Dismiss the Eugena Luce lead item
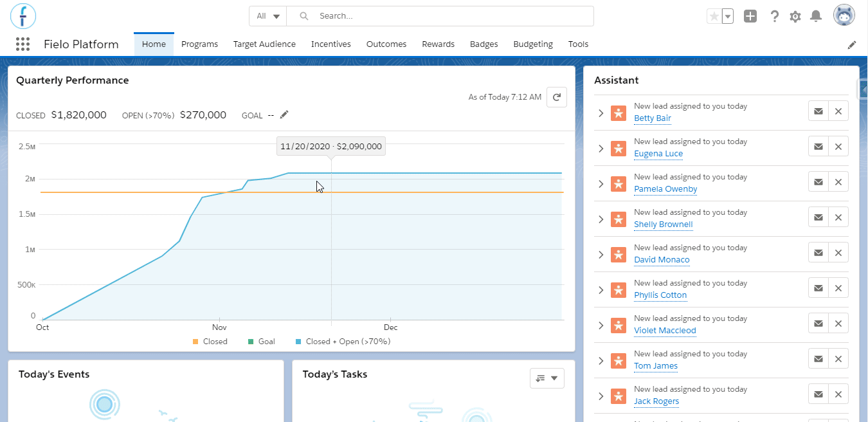 [x=838, y=147]
